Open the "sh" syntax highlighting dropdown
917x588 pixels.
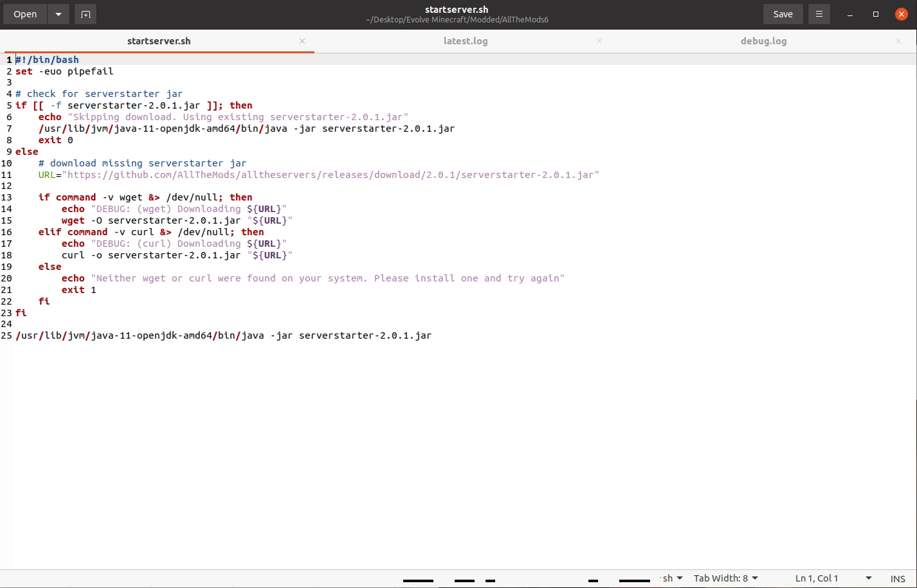pos(671,578)
